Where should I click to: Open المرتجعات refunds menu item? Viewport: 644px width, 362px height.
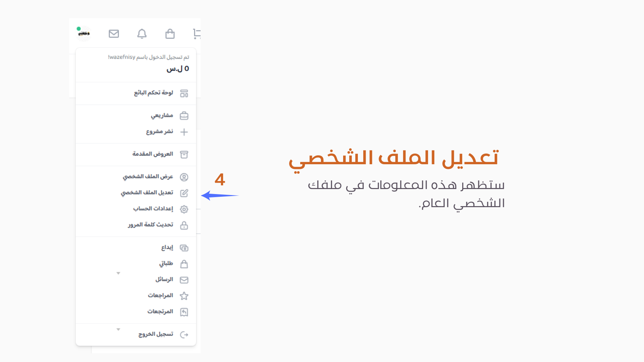[x=160, y=312]
